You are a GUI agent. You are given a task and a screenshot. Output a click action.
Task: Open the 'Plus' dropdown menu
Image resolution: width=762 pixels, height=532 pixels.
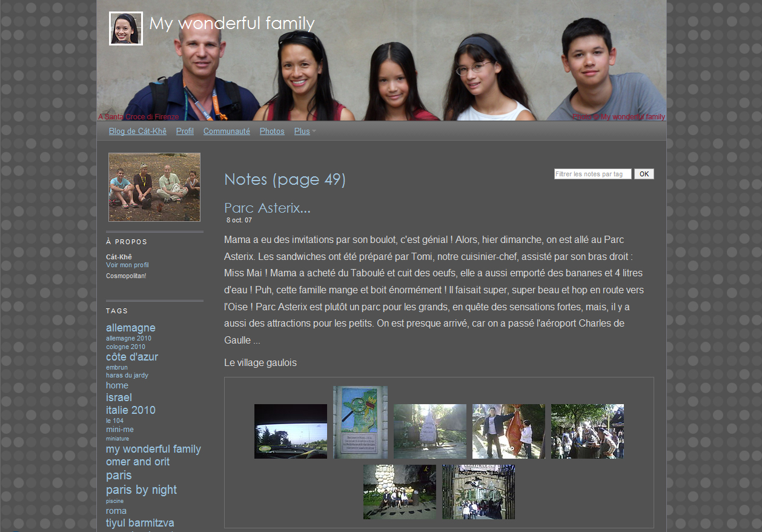[303, 131]
